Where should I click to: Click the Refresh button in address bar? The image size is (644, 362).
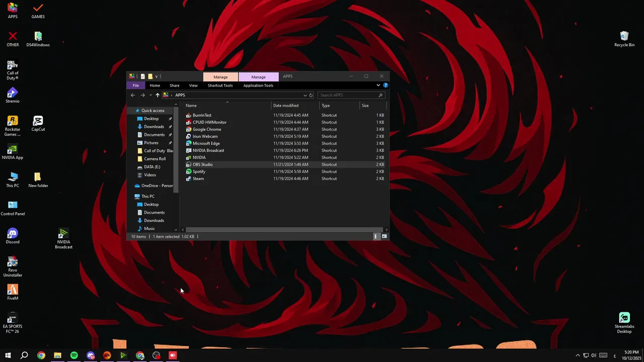[x=311, y=95]
